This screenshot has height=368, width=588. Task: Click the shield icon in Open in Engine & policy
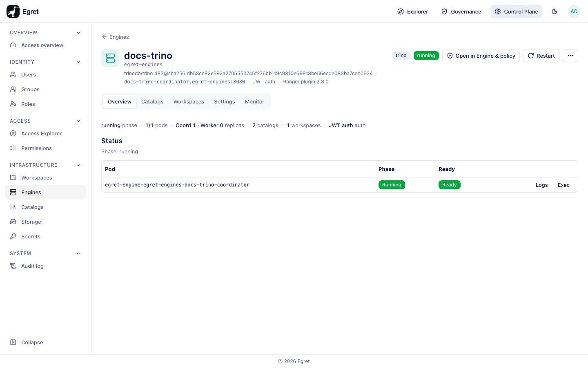450,56
